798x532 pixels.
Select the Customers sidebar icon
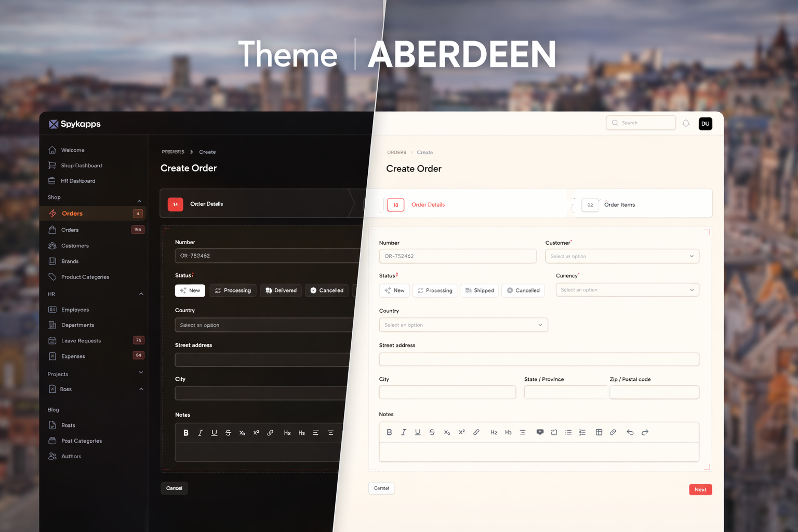[52, 245]
